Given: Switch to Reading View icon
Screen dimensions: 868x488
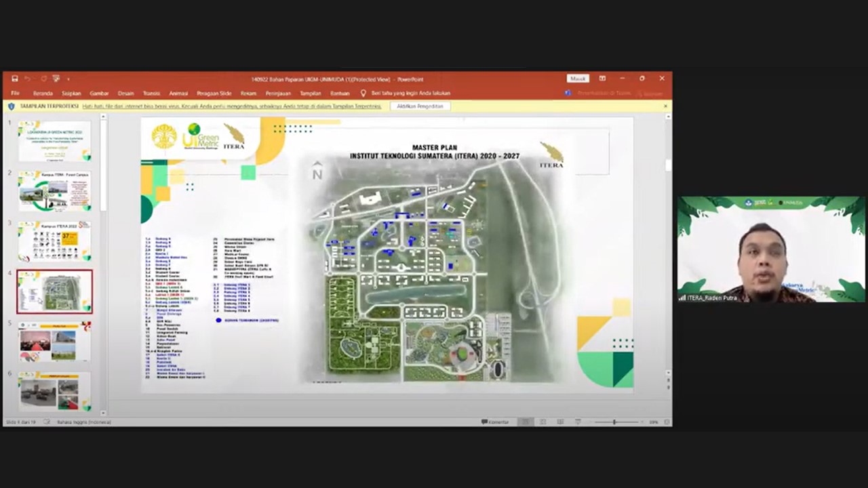Looking at the screenshot, I should tap(560, 422).
